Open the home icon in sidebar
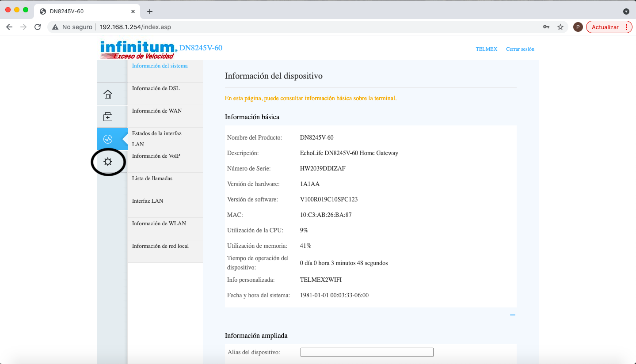Screen dimensions: 636x364 108,94
